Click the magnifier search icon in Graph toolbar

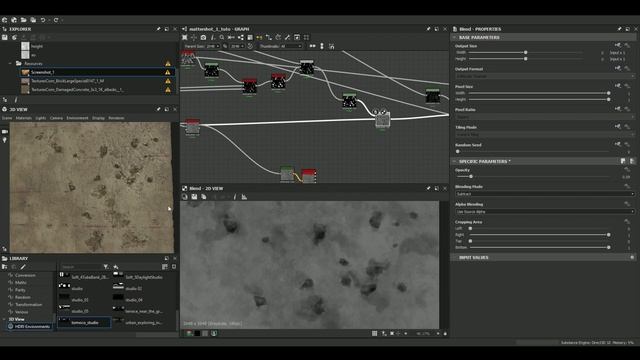(222, 37)
